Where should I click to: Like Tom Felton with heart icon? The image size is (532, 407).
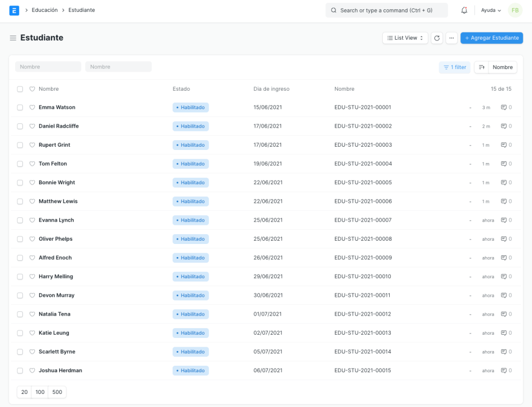(x=32, y=164)
